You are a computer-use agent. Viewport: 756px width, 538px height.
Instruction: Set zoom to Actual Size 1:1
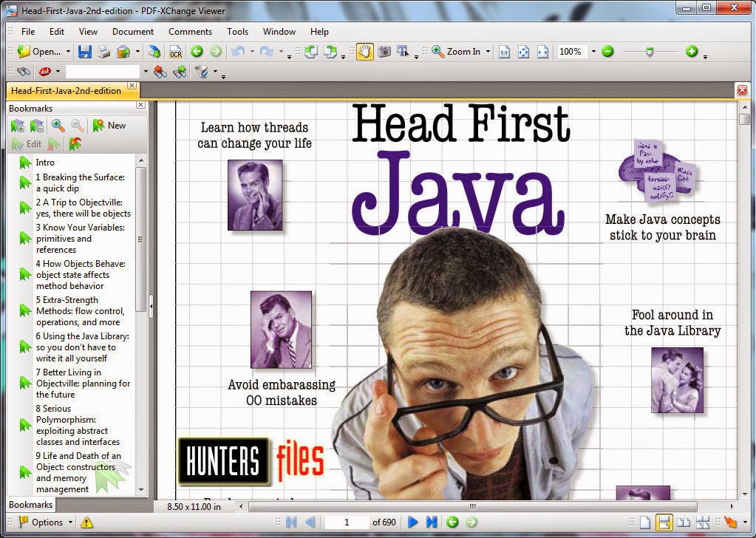click(x=504, y=52)
